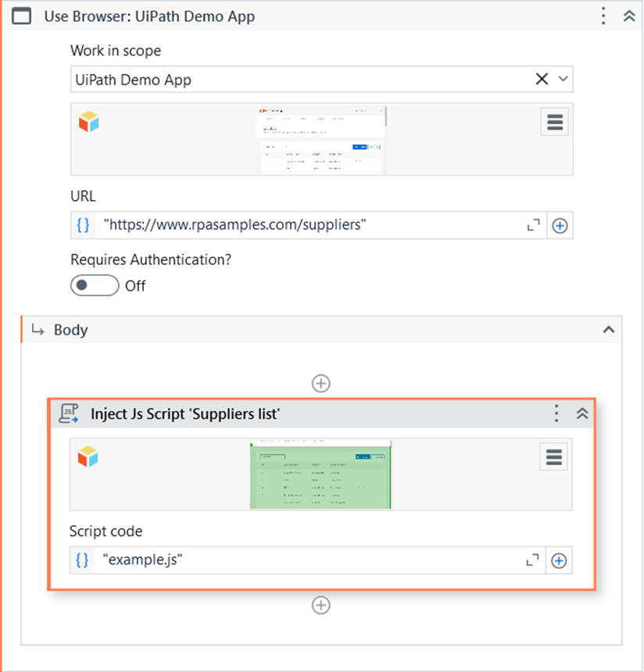644x672 pixels.
Task: Collapse the Body section
Action: (x=609, y=330)
